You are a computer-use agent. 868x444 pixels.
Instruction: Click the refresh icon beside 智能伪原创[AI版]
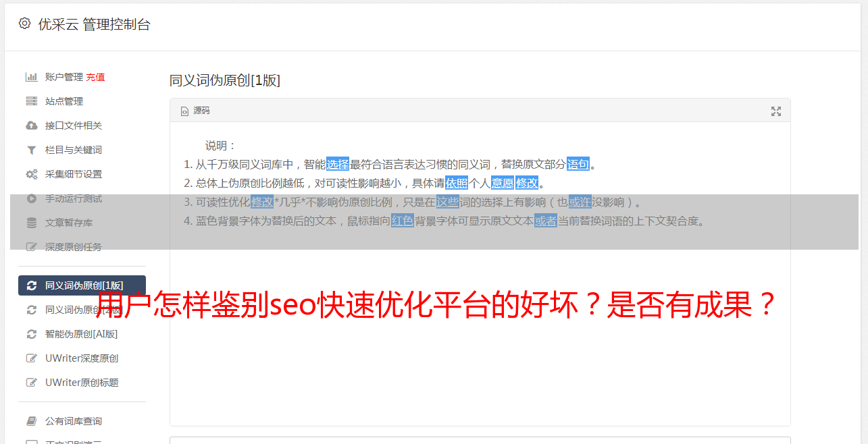31,334
